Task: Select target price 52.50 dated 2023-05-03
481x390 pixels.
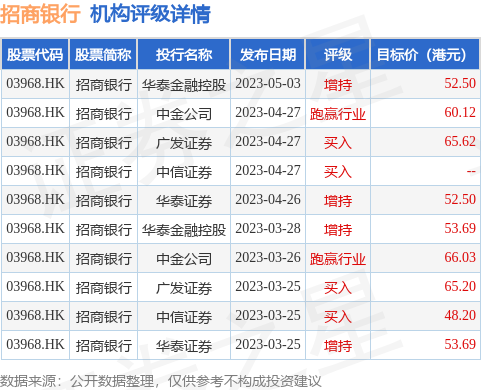Action: (460, 83)
